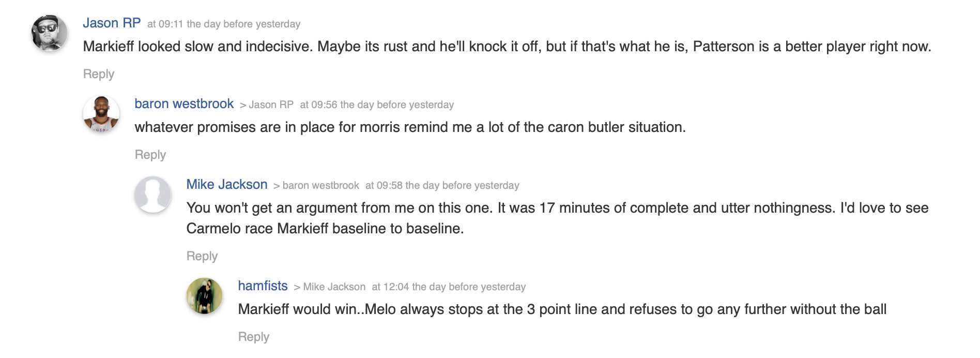Click the 09:11 timestamp on Jason RP's comment
This screenshot has width=980, height=358.
tap(224, 24)
